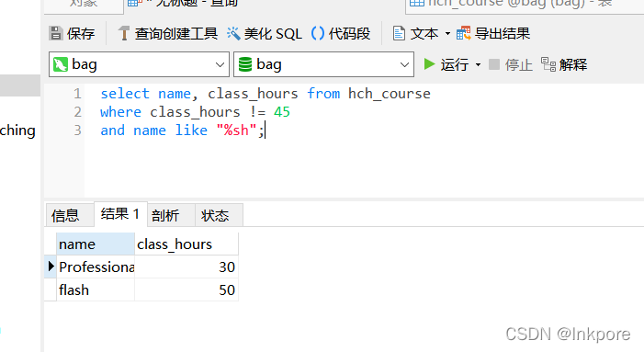
Task: Click editor line 2 where clause
Action: point(195,112)
